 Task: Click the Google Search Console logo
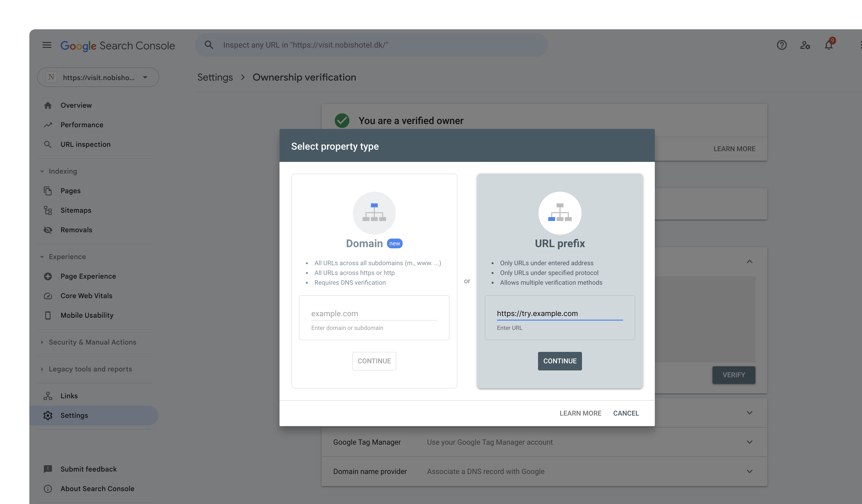coord(117,45)
